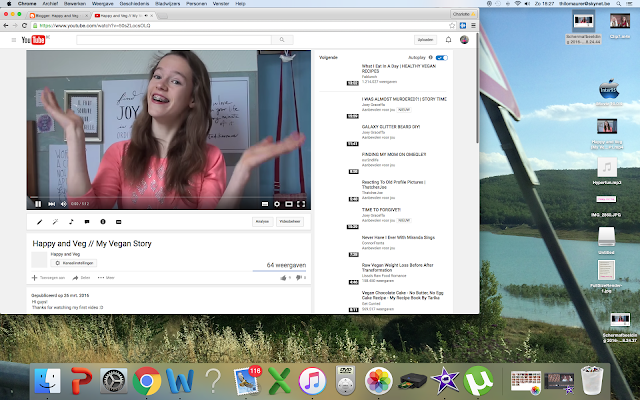Viewport: 640px width, 400px height.
Task: Open "What I Eat In A Day" suggested video
Action: (398, 68)
